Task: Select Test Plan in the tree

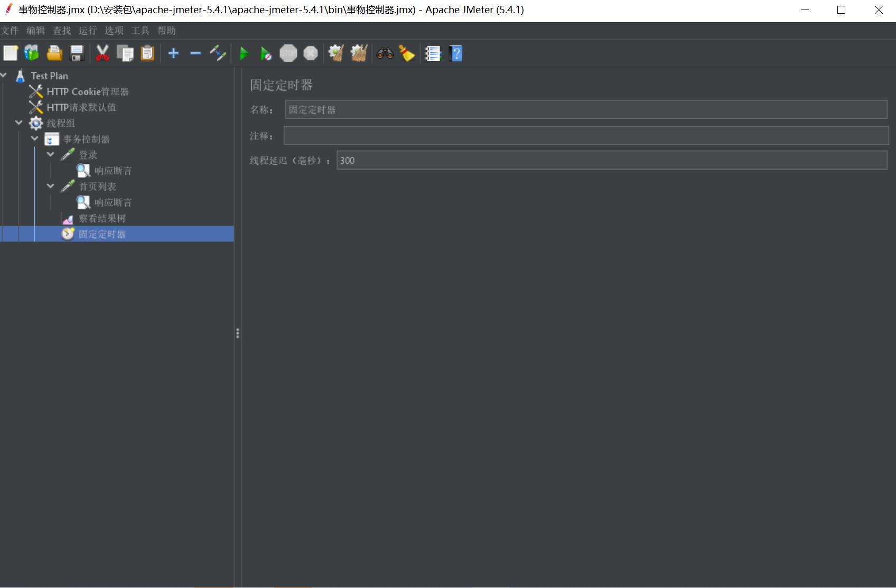Action: 49,76
